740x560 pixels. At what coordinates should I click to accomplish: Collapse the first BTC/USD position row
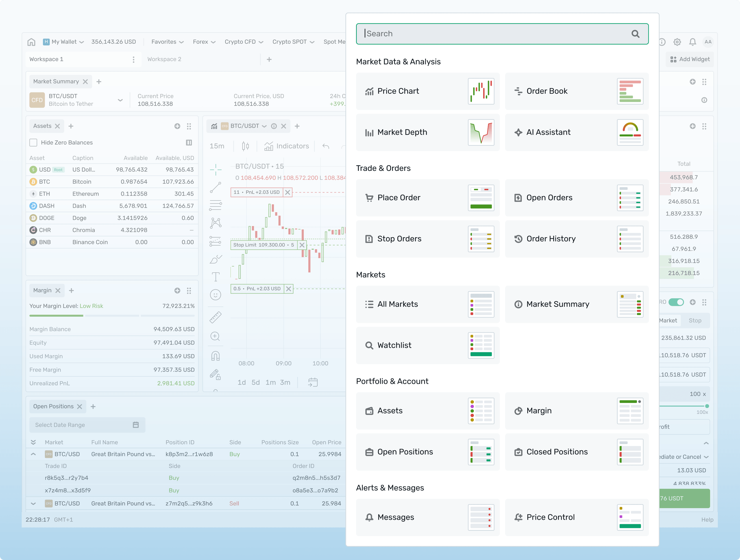coord(33,454)
